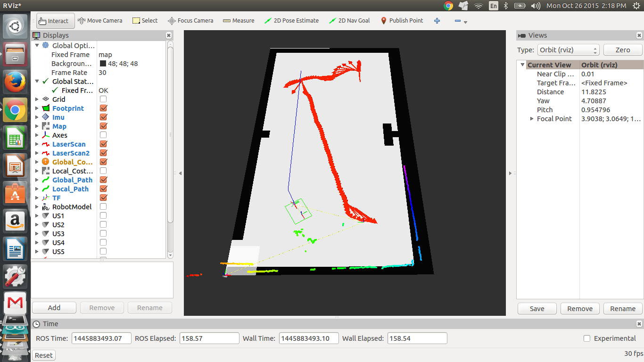Click the Wall Elapsed field
The image size is (644, 362).
[x=417, y=338]
